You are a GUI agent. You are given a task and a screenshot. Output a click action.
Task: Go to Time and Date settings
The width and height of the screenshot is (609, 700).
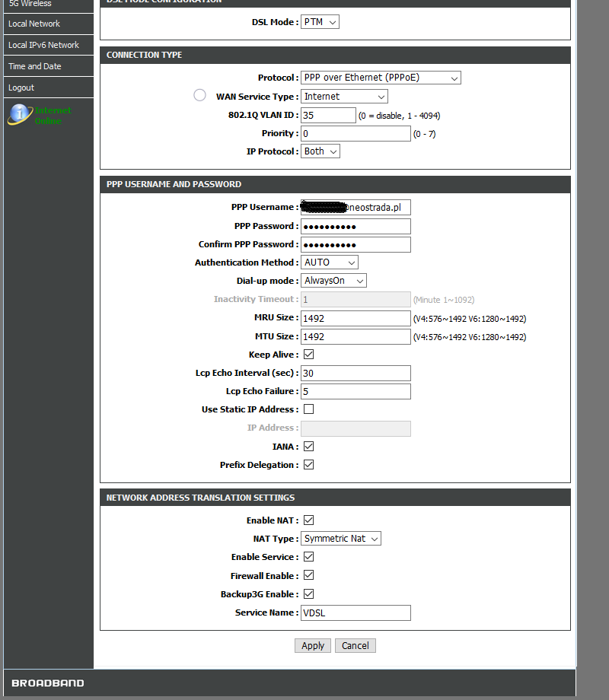tap(35, 66)
